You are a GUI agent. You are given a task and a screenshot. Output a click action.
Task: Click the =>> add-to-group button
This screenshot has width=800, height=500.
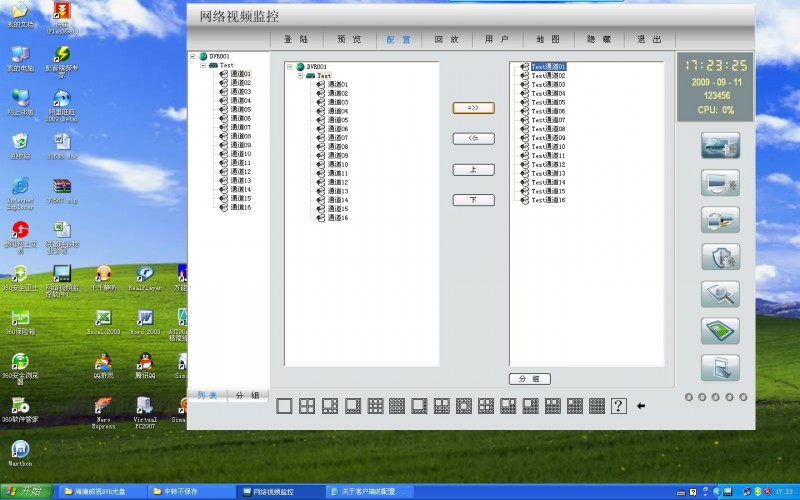(x=473, y=108)
